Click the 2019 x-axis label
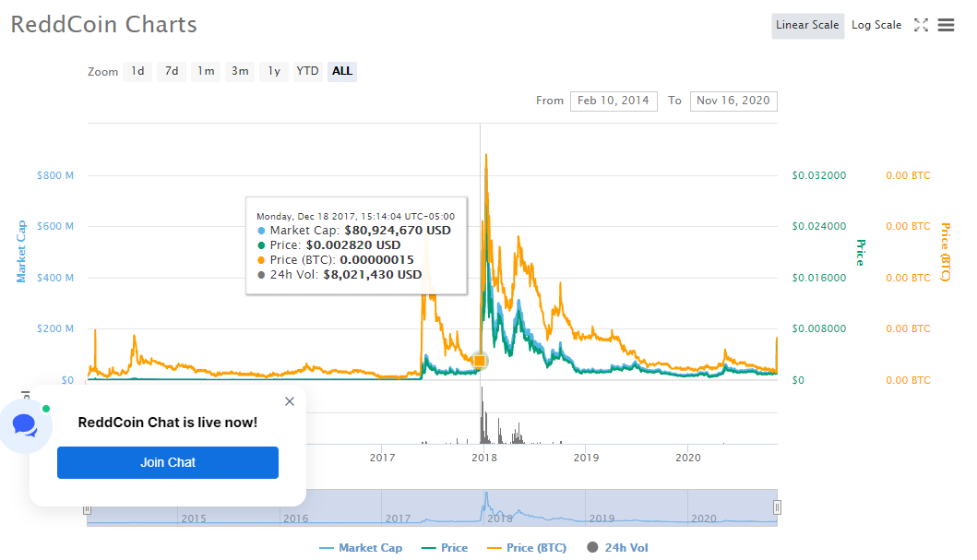Image resolution: width=977 pixels, height=560 pixels. tap(587, 458)
